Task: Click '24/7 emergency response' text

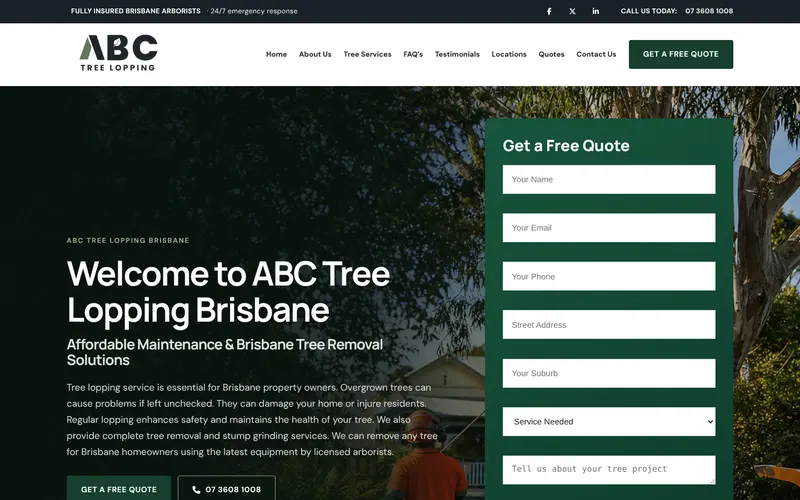Action: click(x=254, y=11)
